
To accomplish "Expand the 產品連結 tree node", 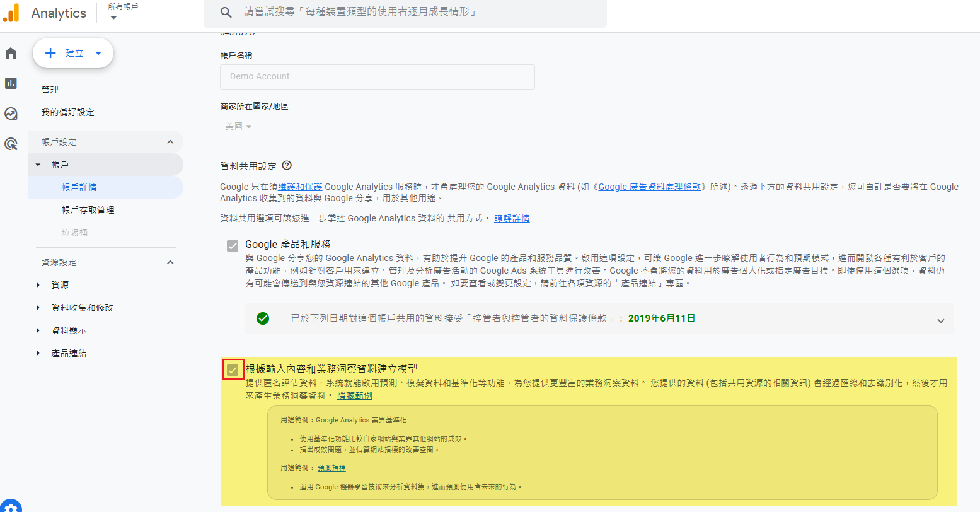I will (38, 353).
